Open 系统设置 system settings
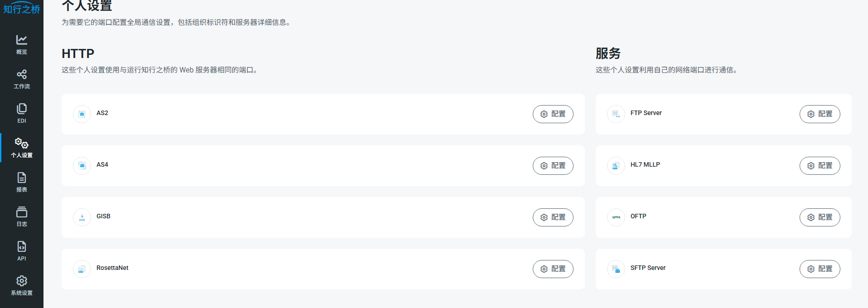Screen dimensions: 868x308 [22, 286]
